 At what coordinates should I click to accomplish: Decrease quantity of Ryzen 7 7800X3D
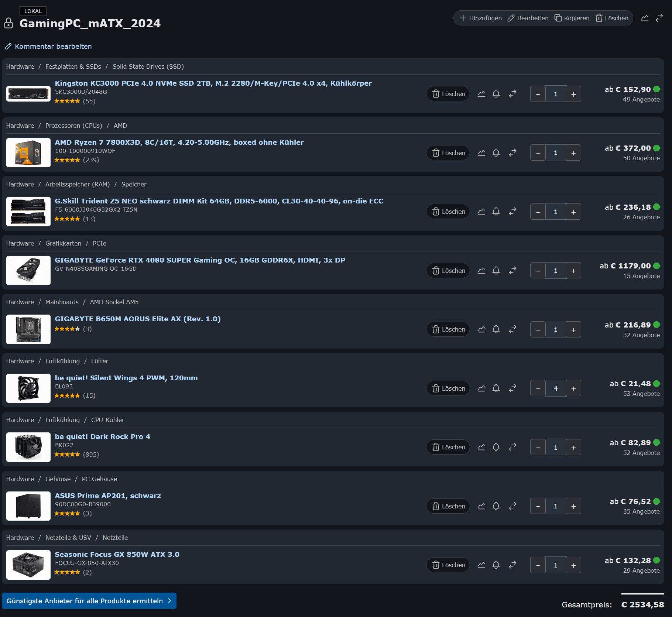pos(538,153)
